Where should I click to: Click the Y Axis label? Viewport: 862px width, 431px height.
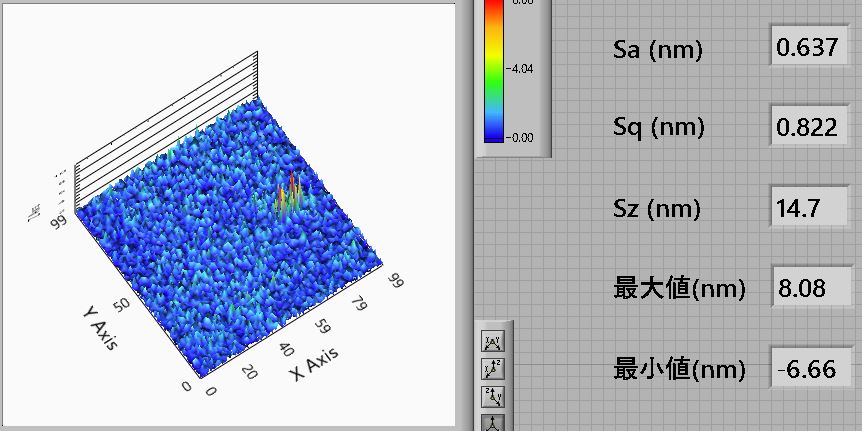99,327
